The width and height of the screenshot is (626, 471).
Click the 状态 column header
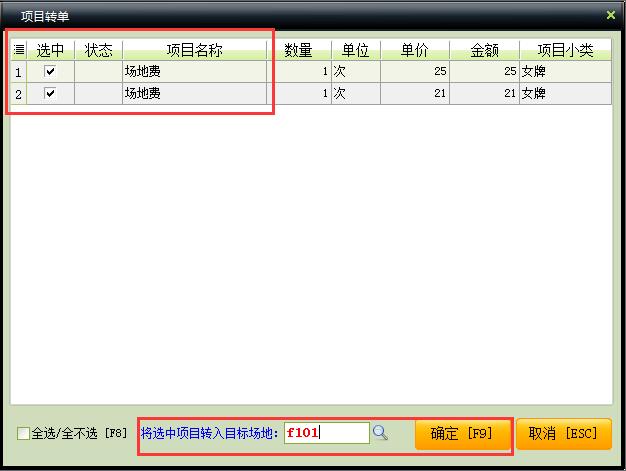(x=98, y=50)
